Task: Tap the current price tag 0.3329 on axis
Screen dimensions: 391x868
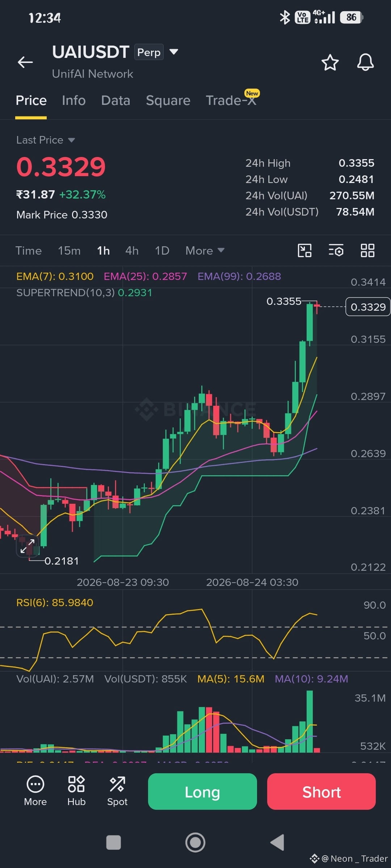Action: [368, 307]
